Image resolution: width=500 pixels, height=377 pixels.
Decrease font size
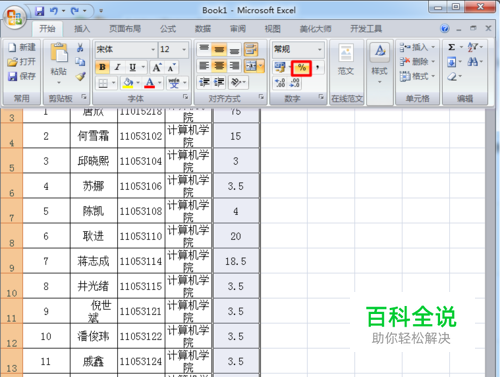(171, 68)
